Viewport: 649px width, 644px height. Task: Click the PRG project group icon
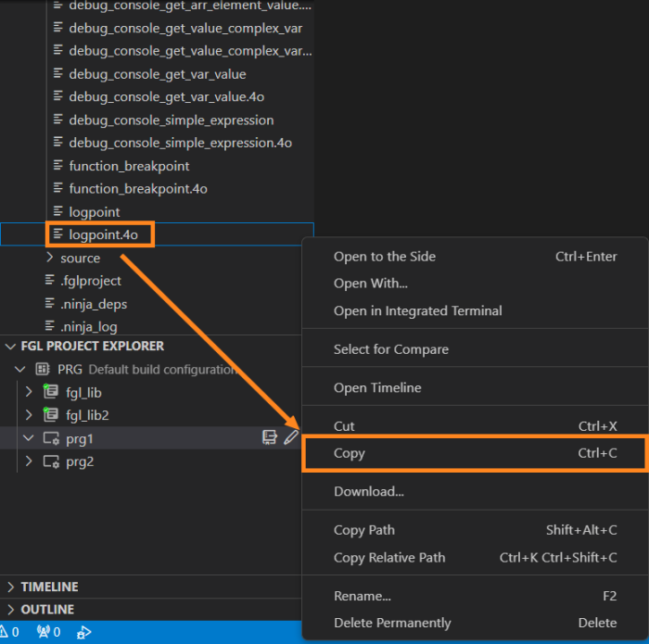pyautogui.click(x=43, y=369)
